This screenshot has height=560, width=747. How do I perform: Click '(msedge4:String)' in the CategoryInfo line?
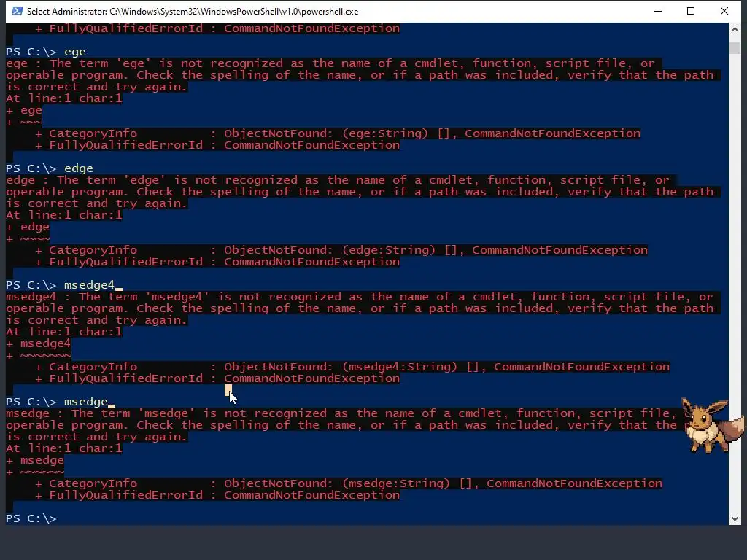point(400,367)
